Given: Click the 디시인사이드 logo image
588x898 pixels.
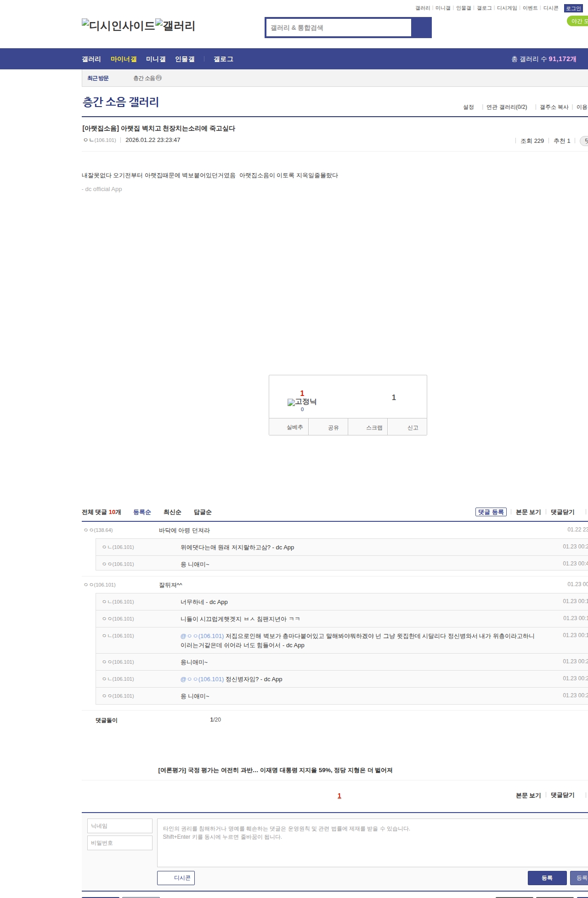Looking at the screenshot, I should pyautogui.click(x=119, y=25).
